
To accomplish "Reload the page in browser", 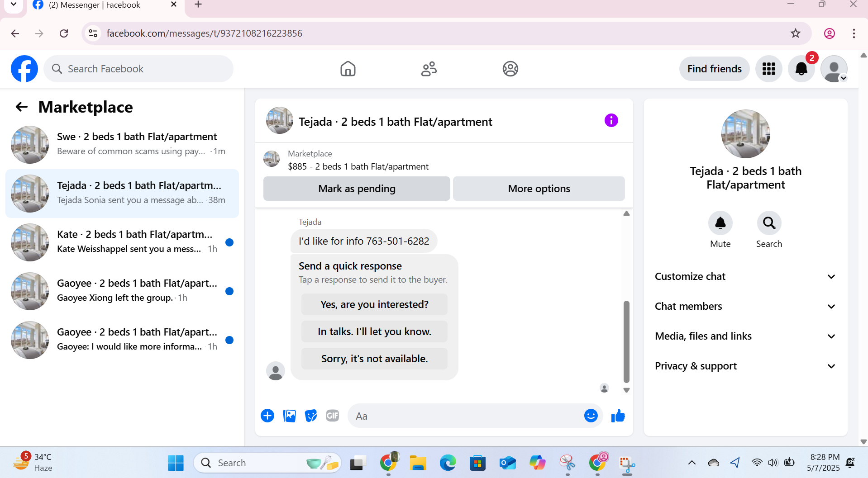I will pyautogui.click(x=64, y=33).
